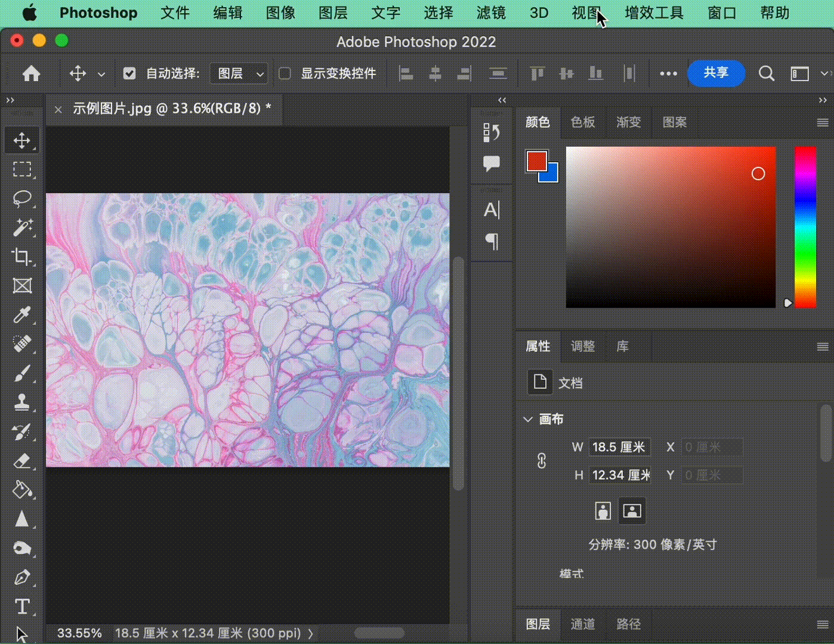Select the Eyedropper tool
Viewport: 834px width, 644px height.
(22, 315)
